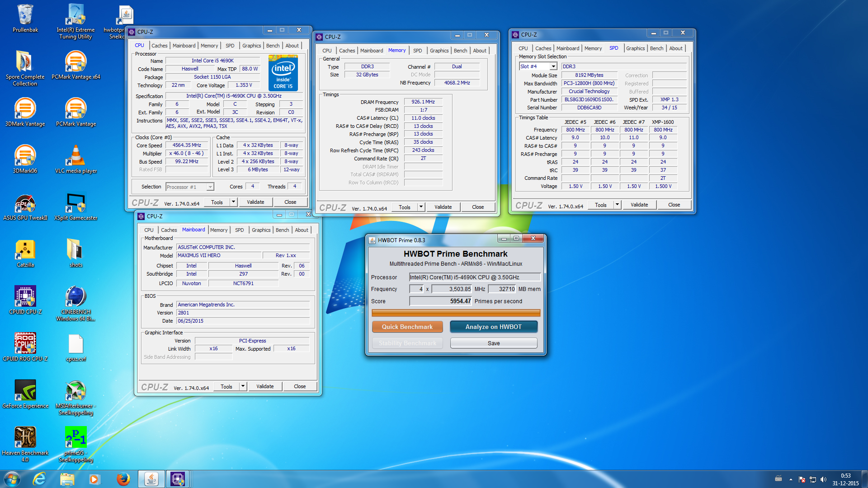Open prime95 shortcut desktop icon
Image resolution: width=868 pixels, height=488 pixels.
(x=75, y=444)
